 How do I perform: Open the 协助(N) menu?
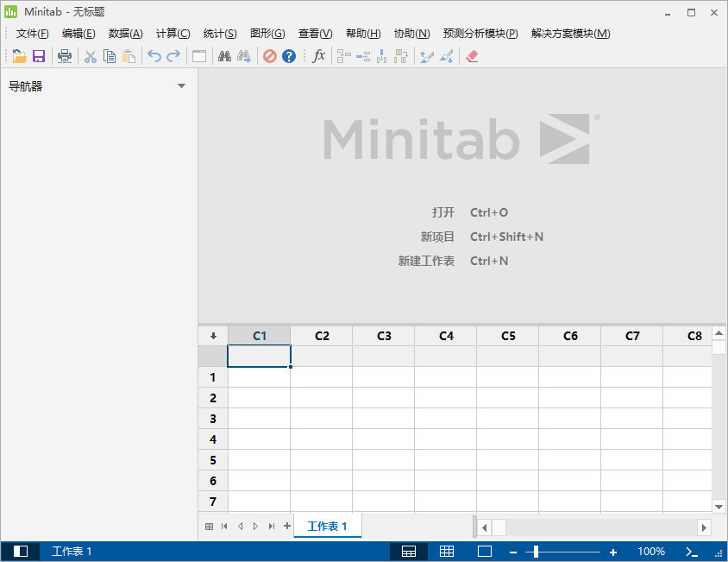(x=411, y=34)
